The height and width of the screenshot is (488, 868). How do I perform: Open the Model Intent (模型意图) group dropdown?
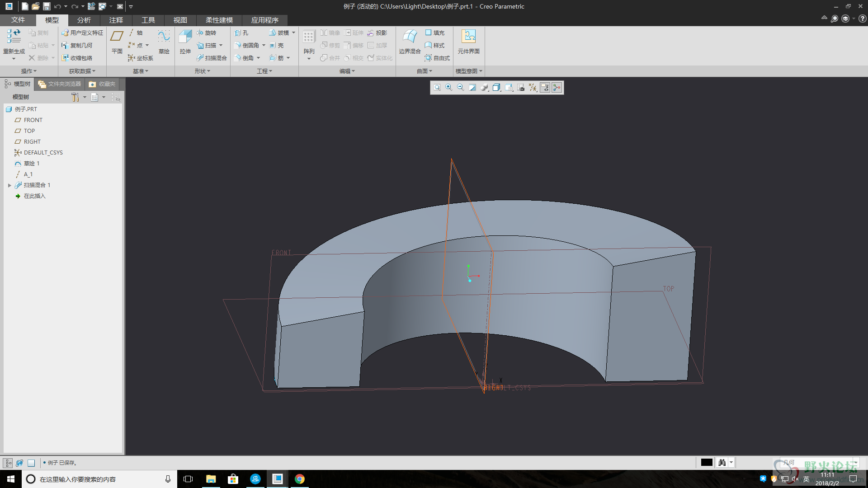pyautogui.click(x=469, y=71)
